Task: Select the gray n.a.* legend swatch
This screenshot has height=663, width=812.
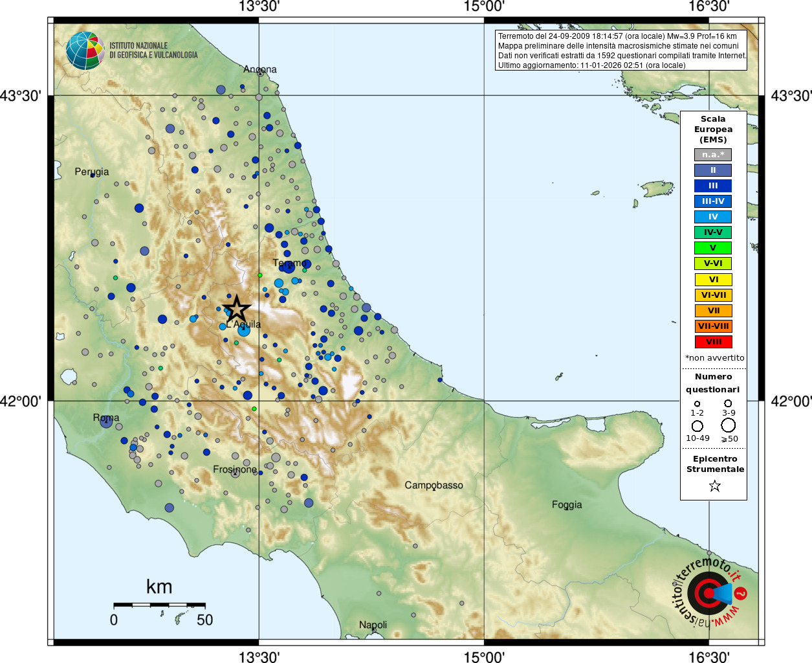Action: coord(713,155)
